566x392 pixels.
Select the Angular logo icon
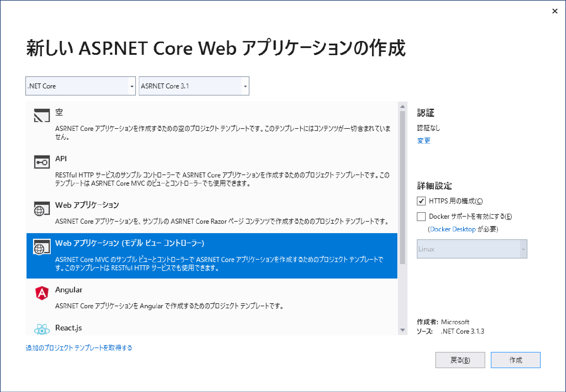(x=42, y=293)
